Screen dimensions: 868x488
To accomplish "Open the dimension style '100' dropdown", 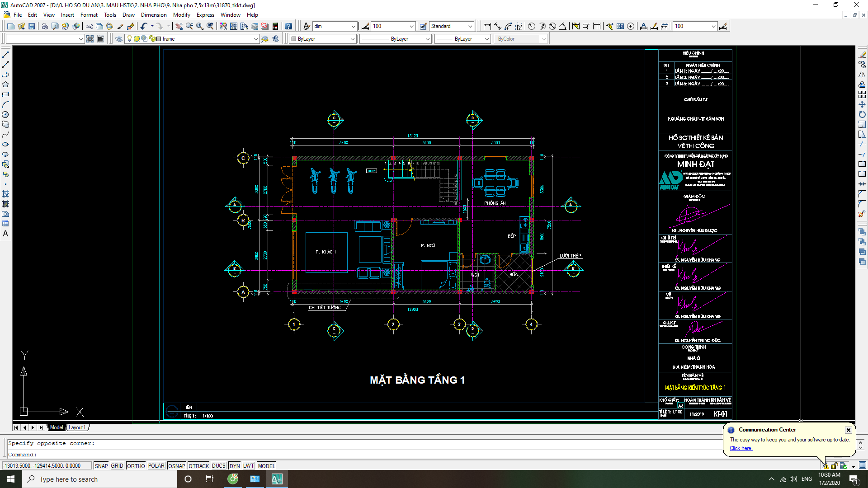I will click(411, 26).
